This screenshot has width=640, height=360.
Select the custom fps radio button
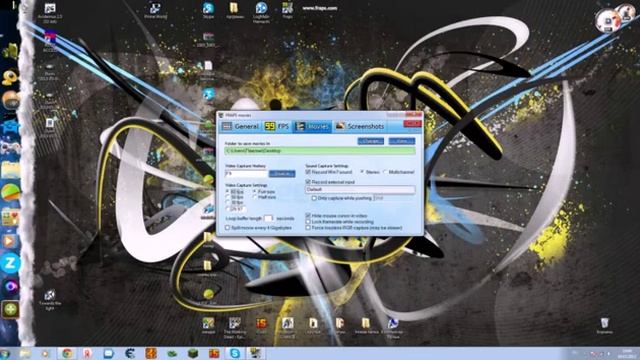(228, 209)
